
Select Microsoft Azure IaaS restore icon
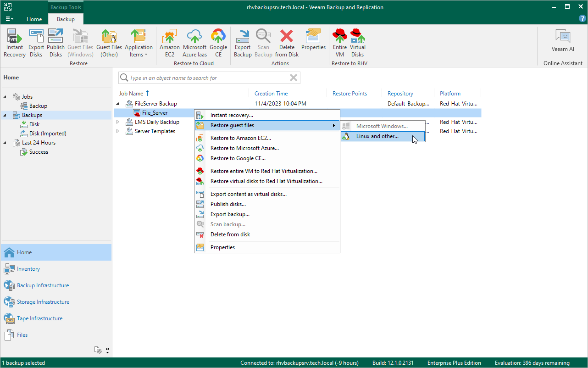pyautogui.click(x=194, y=43)
